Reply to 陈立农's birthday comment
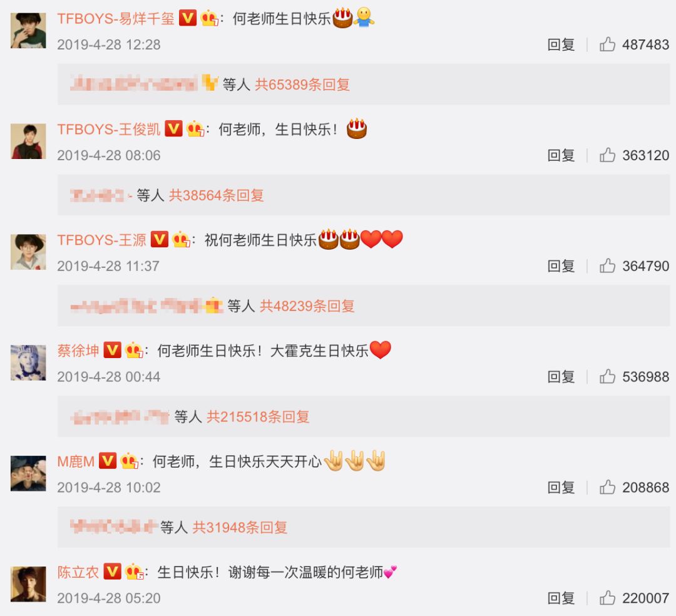 tap(561, 598)
